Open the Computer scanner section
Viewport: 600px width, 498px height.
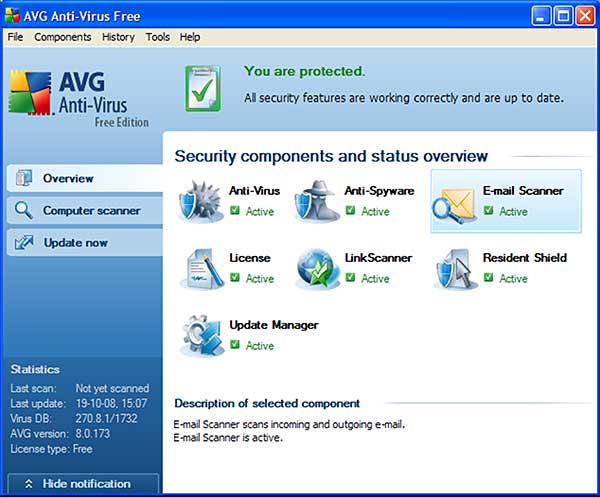coord(90,211)
